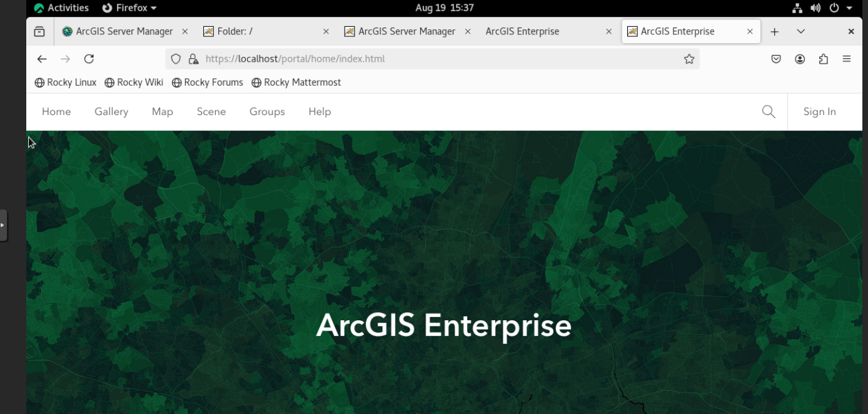Close the active ArcGIS Enterprise tab

pos(750,31)
